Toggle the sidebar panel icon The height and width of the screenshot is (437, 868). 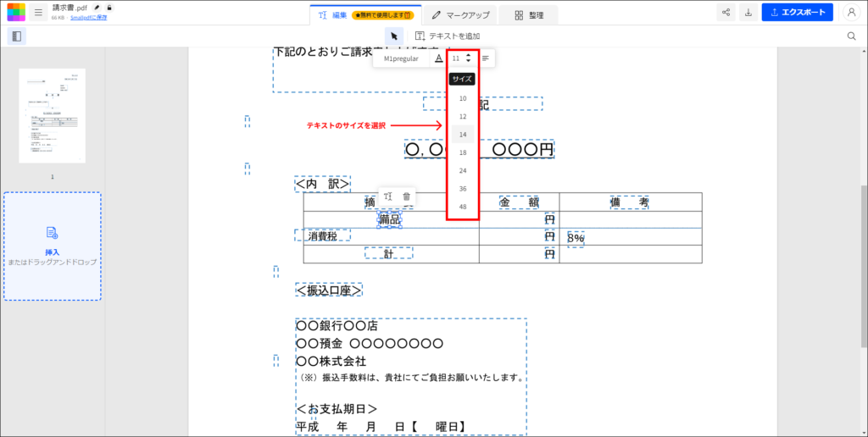17,36
